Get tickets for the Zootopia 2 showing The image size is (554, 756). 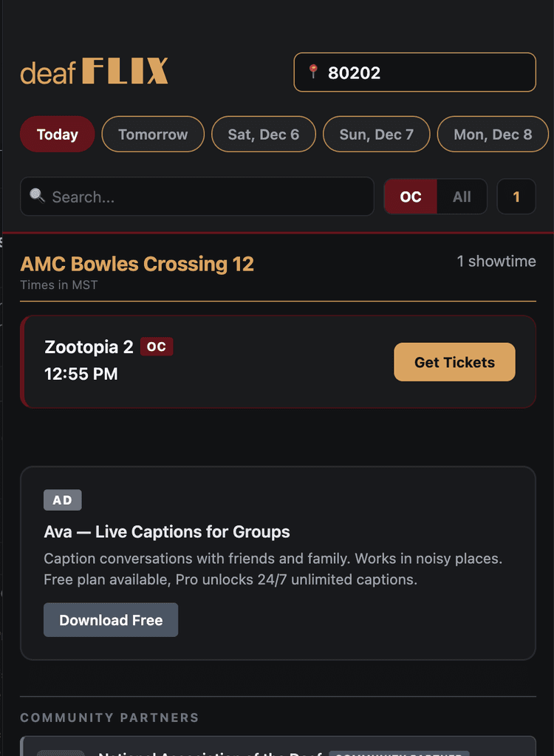(454, 362)
